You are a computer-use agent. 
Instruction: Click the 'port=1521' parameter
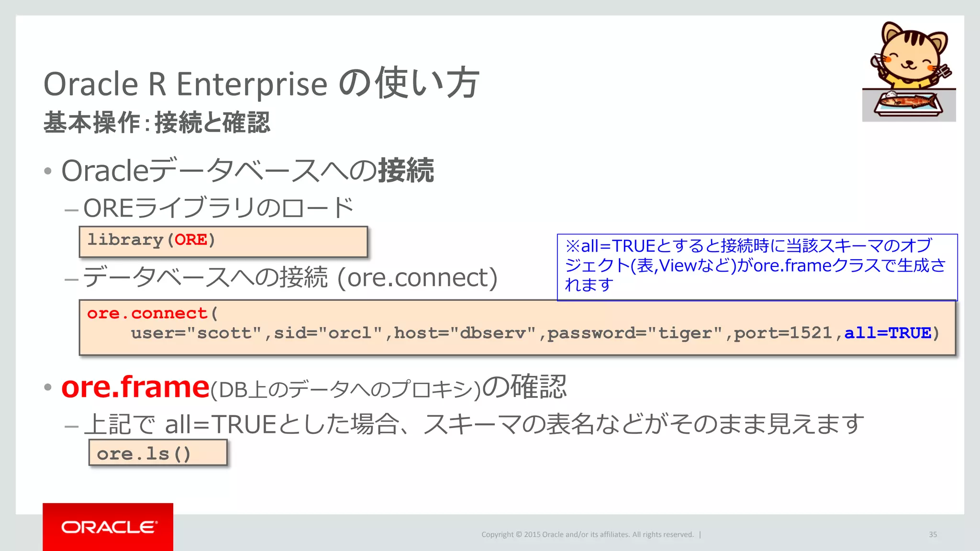783,333
